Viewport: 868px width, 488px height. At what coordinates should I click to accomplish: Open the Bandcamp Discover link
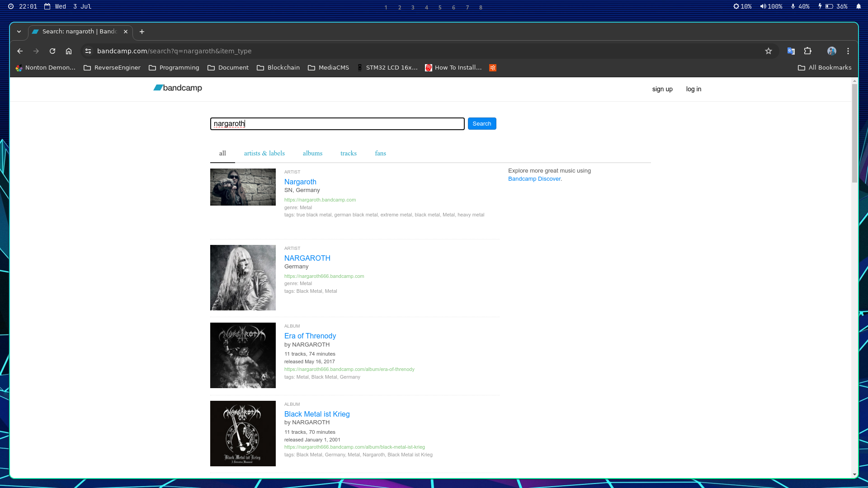tap(534, 178)
